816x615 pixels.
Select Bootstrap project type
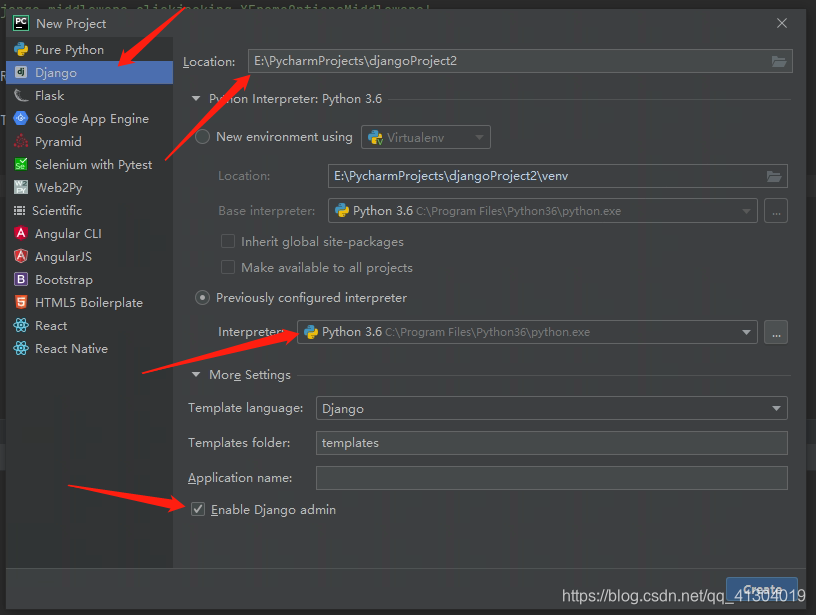(x=90, y=279)
